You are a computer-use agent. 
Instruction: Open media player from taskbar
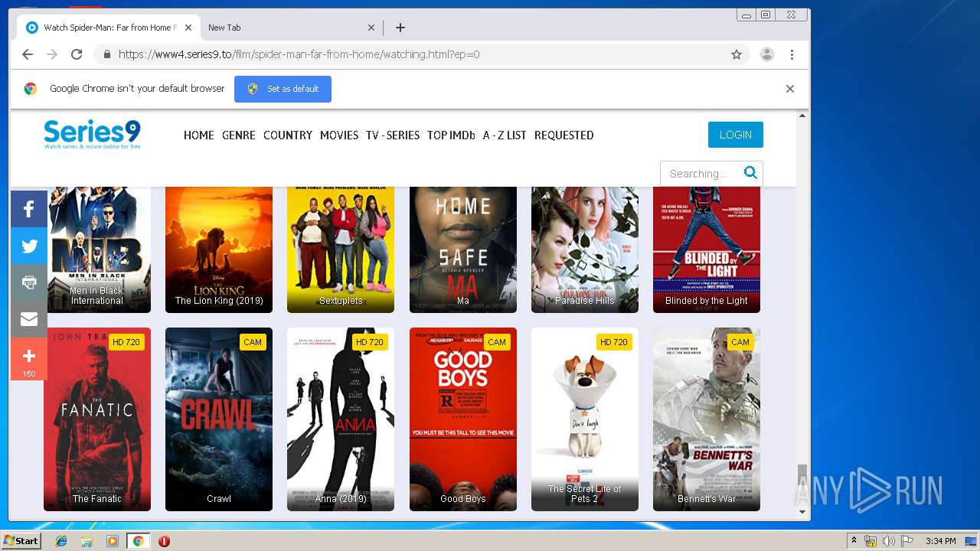113,541
